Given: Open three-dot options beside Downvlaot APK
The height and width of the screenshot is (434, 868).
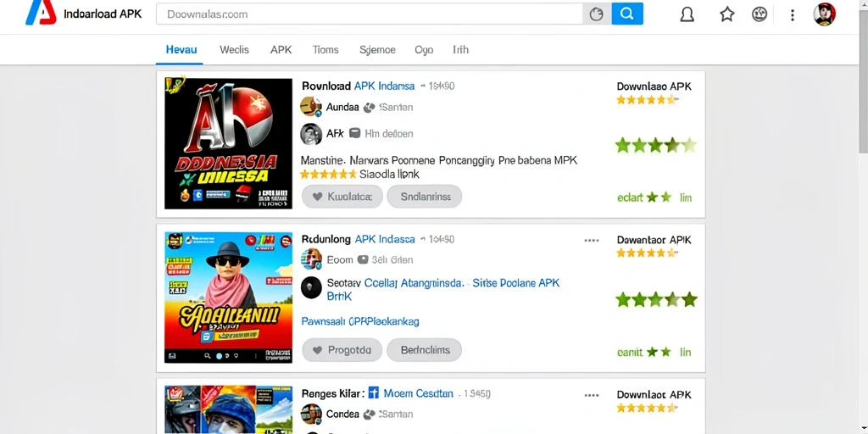Looking at the screenshot, I should [x=592, y=395].
